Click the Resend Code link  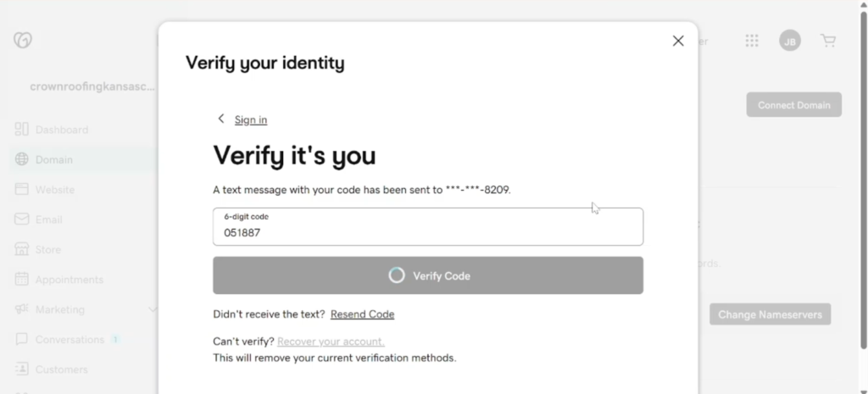[x=363, y=314]
